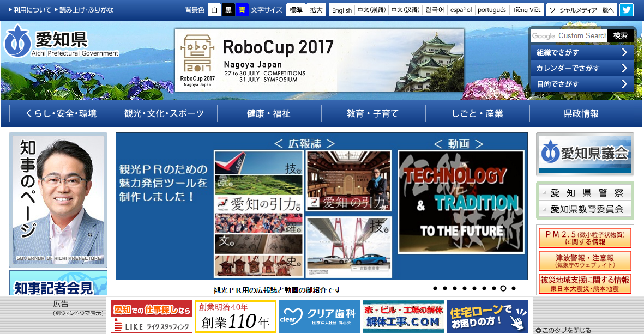Open 創業110年 advertisement
Viewport: 644px width, 334px height.
pos(236,317)
